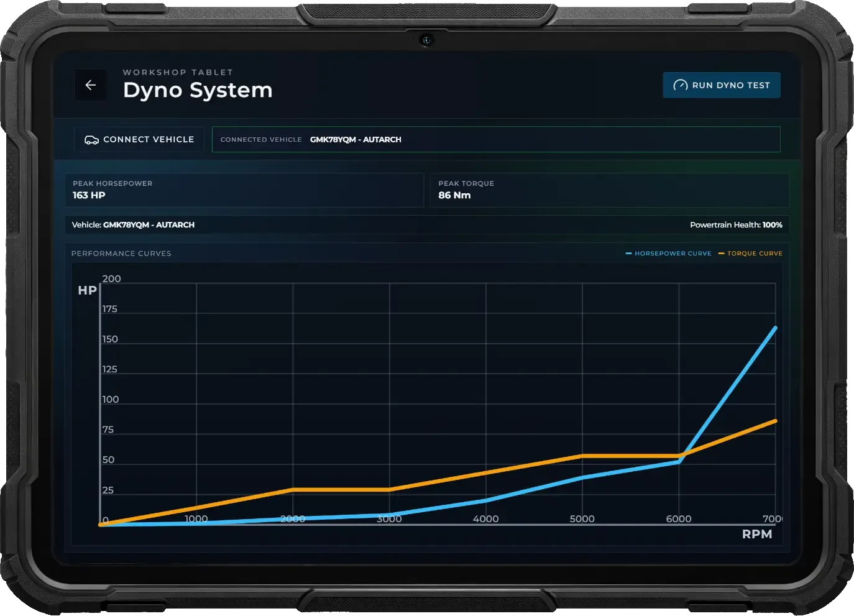Expand the Peak Horsepower card
854x616 pixels.
(x=244, y=190)
